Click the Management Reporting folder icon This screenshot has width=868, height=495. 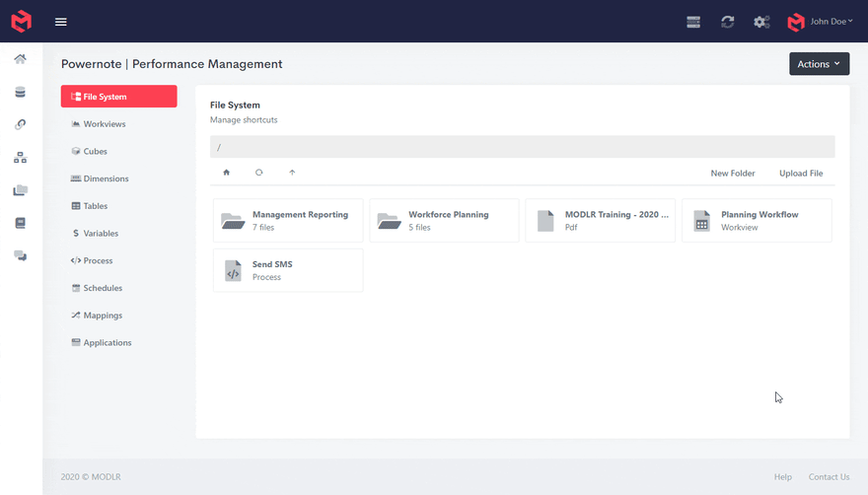[233, 220]
